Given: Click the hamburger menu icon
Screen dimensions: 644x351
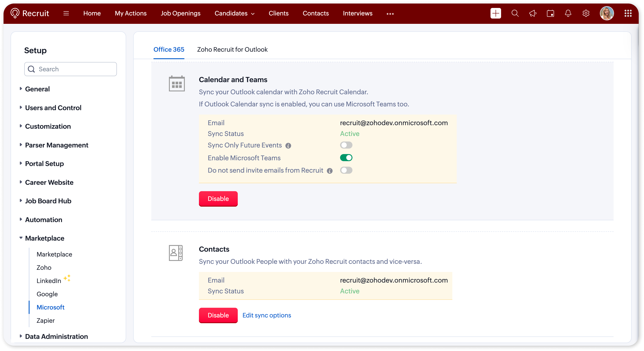Looking at the screenshot, I should pyautogui.click(x=66, y=13).
